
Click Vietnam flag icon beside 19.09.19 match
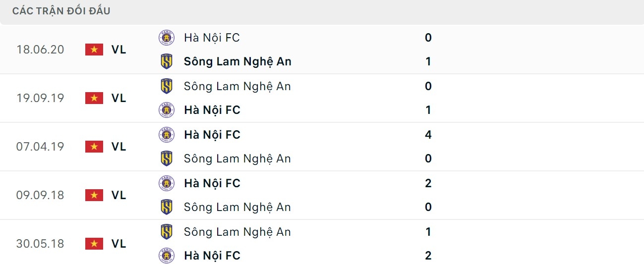pyautogui.click(x=94, y=98)
